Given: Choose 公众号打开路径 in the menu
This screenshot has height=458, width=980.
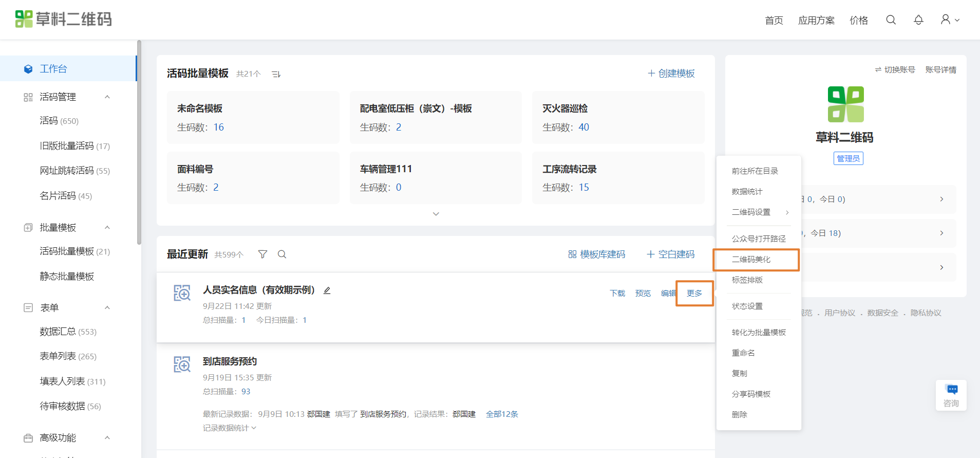Looking at the screenshot, I should tap(759, 239).
